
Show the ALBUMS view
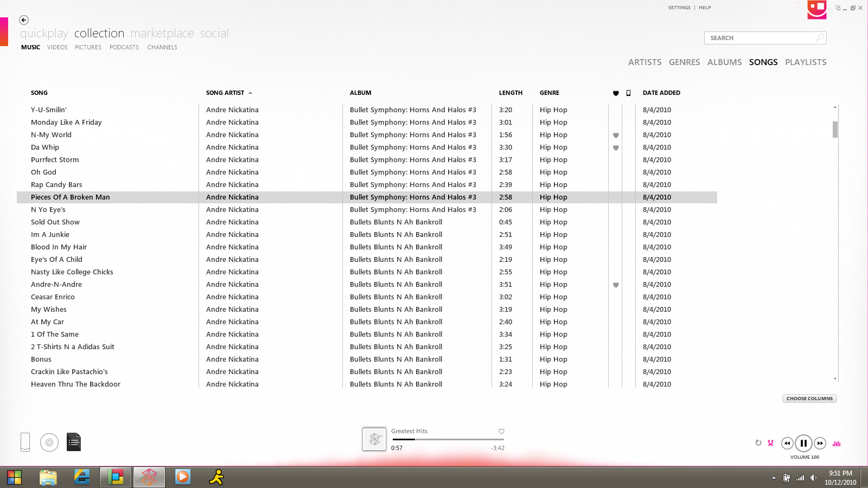pos(725,62)
